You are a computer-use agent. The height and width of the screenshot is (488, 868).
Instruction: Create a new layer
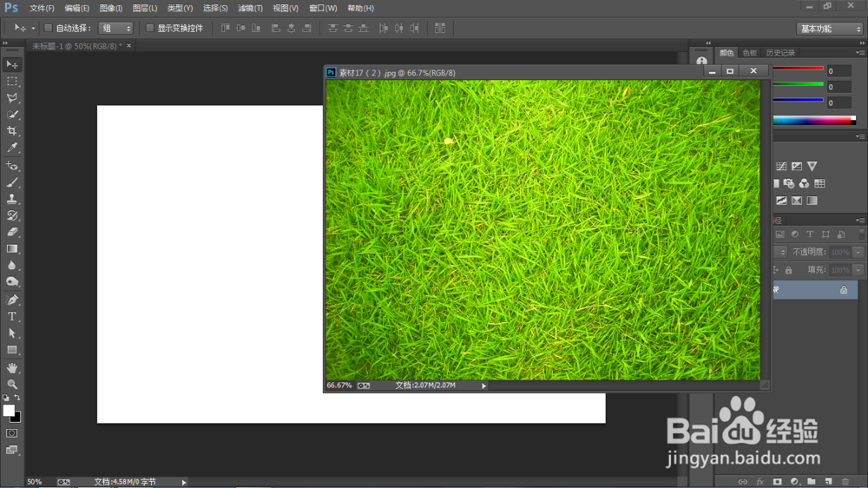click(x=829, y=481)
